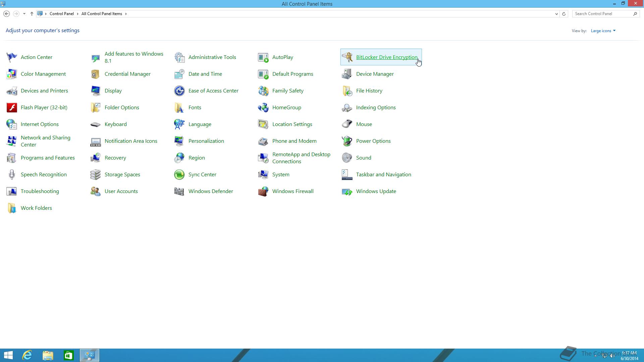Click the Work Folders icon
644x362 pixels.
coord(12,208)
